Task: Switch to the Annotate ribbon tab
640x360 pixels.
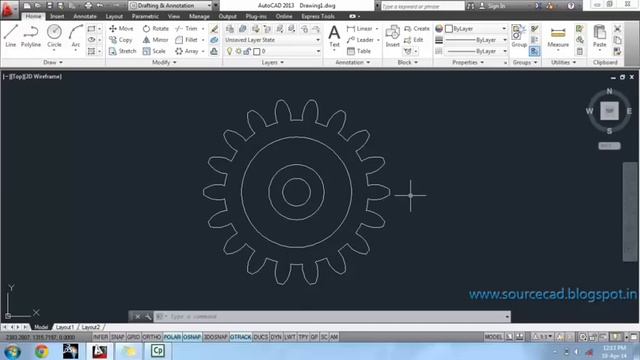Action: click(85, 16)
